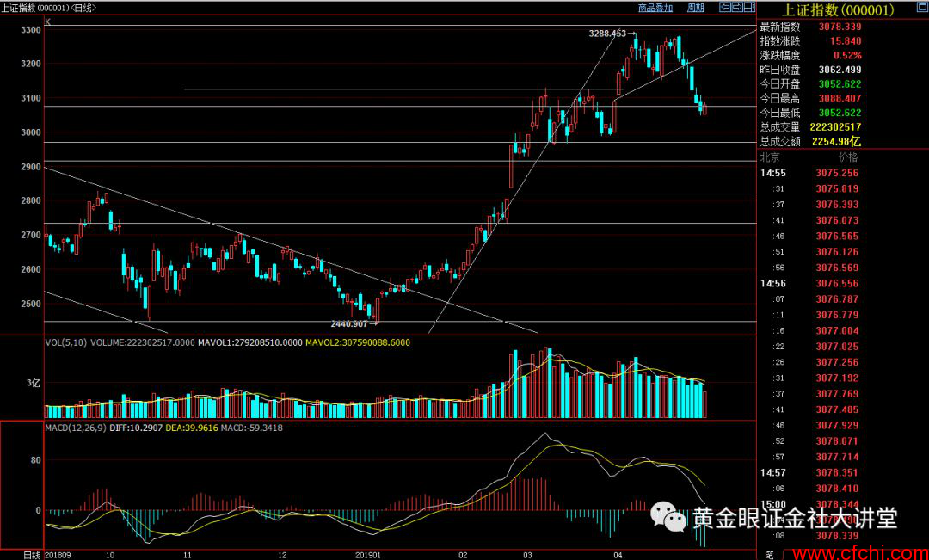Click the 今日最低 label

(779, 113)
